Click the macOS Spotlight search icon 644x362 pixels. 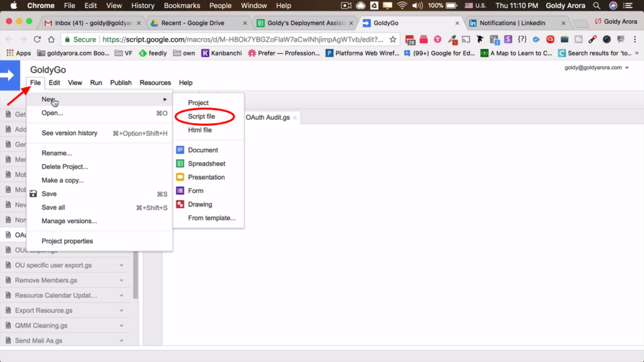pyautogui.click(x=596, y=6)
